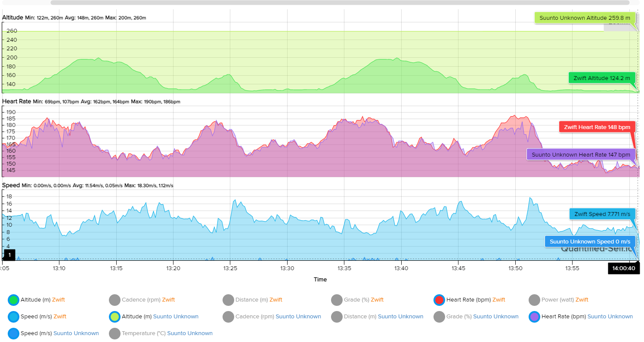Click the Suunto Unknown Speed 0 m/s tooltip
The height and width of the screenshot is (342, 644).
pyautogui.click(x=590, y=241)
